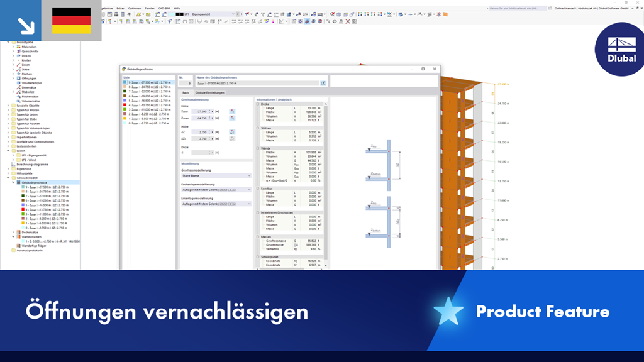The height and width of the screenshot is (362, 644).
Task: Open the Fenster menu
Action: [150, 8]
